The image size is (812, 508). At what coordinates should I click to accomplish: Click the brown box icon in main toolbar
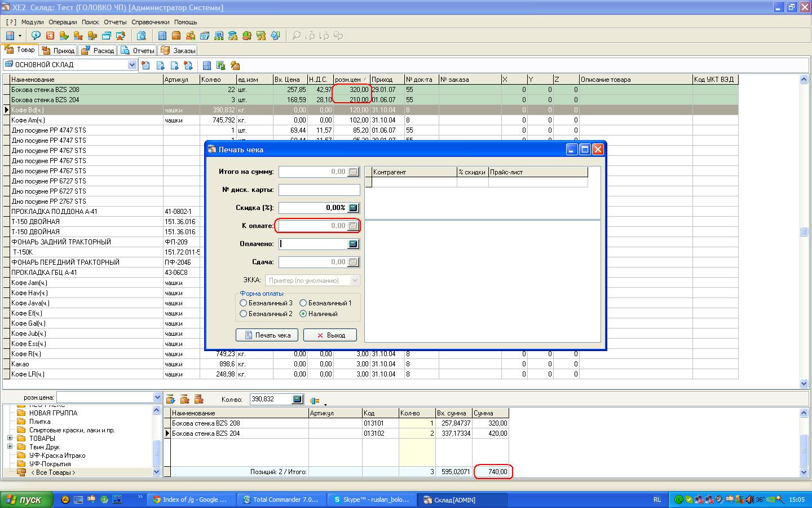coord(176,36)
